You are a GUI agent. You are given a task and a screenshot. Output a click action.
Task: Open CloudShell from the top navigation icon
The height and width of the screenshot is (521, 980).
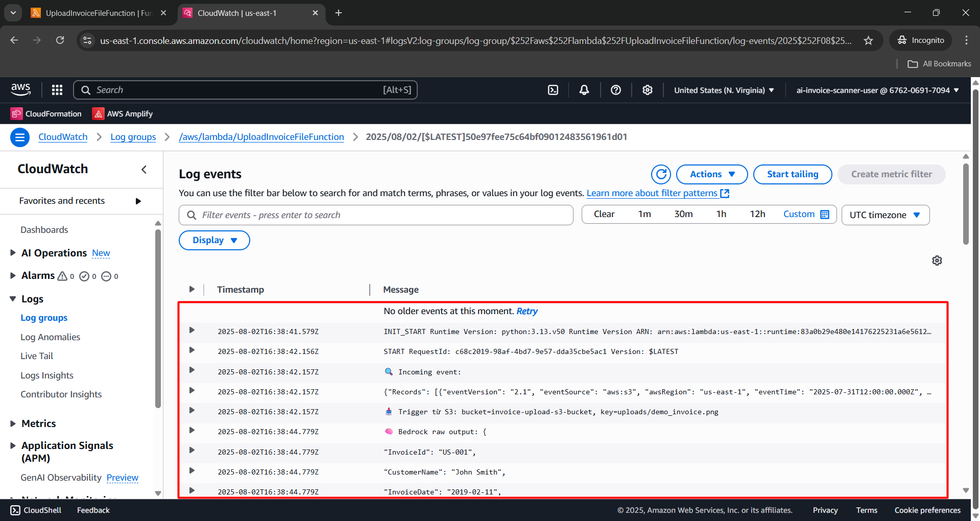pos(553,89)
